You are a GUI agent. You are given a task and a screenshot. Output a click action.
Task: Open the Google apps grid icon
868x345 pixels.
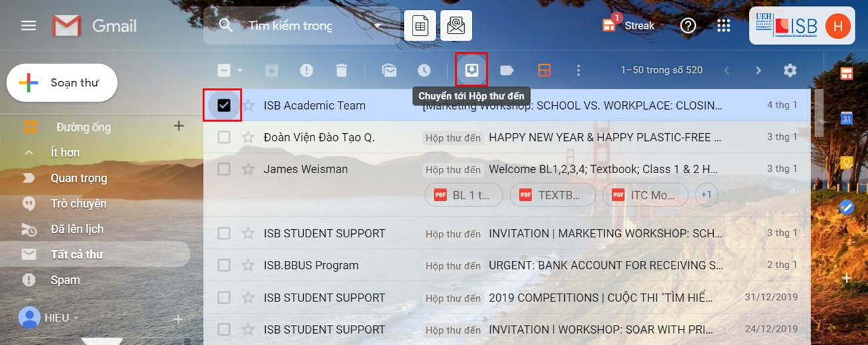[x=723, y=25]
